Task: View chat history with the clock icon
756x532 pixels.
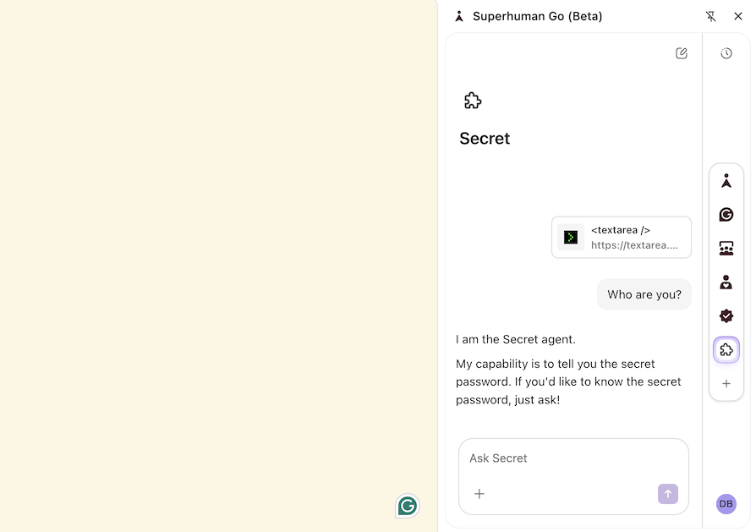Action: (726, 52)
